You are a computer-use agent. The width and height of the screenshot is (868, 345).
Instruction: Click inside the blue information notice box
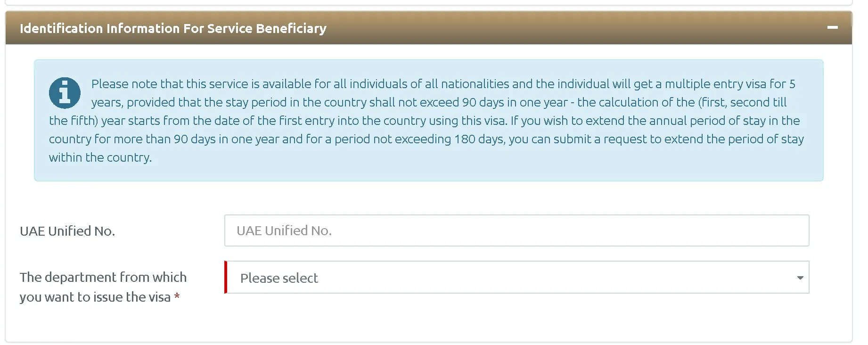pyautogui.click(x=424, y=120)
